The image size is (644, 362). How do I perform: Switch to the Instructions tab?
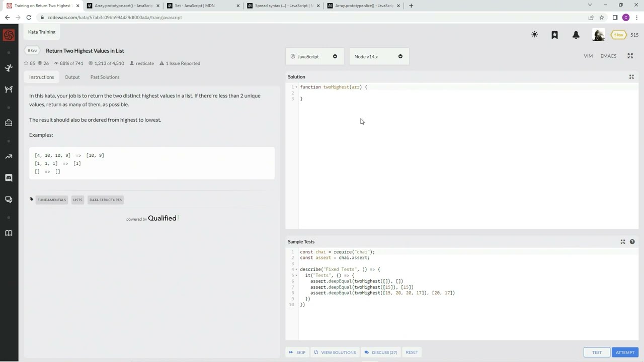41,77
